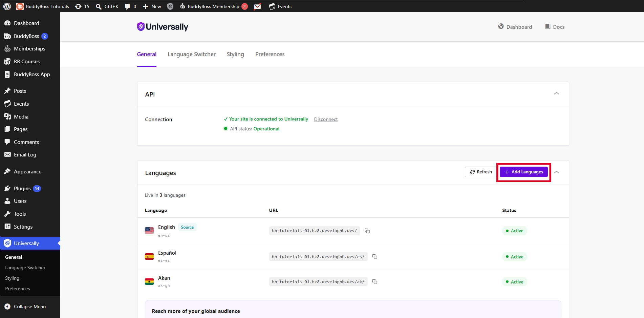The image size is (644, 318).
Task: Click Source badge next to English
Action: 187,227
